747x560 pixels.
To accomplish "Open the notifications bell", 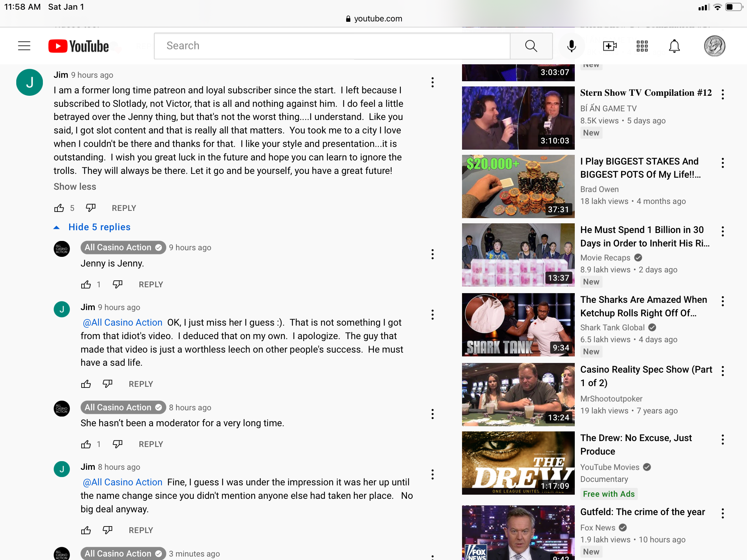I will (x=674, y=46).
